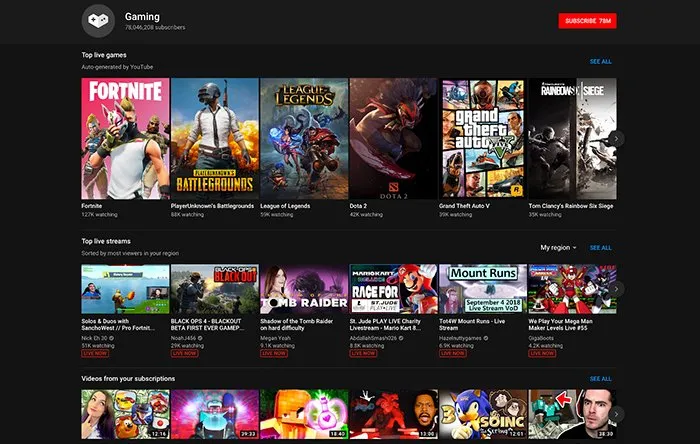
Task: Click next arrow on subscriptions videos row
Action: tap(617, 414)
